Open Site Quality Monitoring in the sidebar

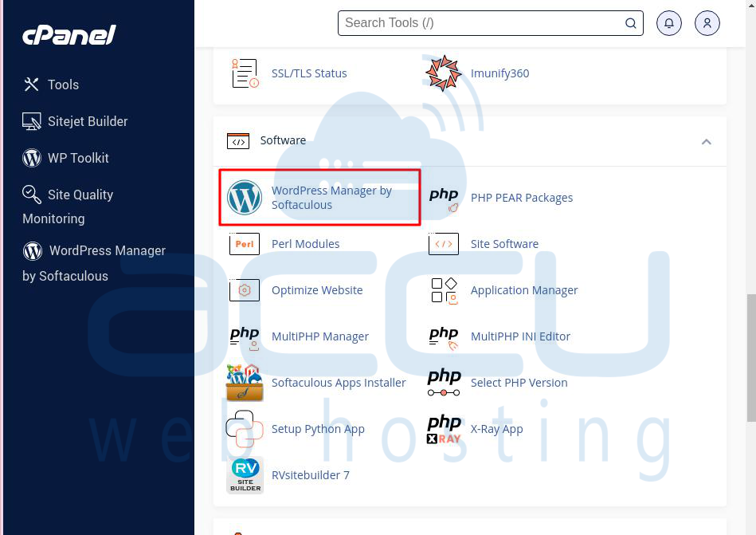click(68, 207)
